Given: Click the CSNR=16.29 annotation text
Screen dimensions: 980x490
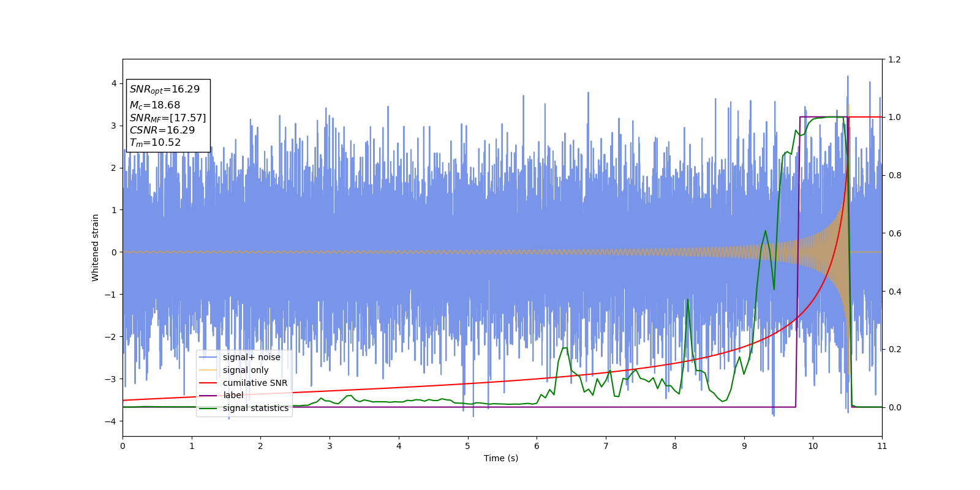Looking at the screenshot, I should 162,130.
